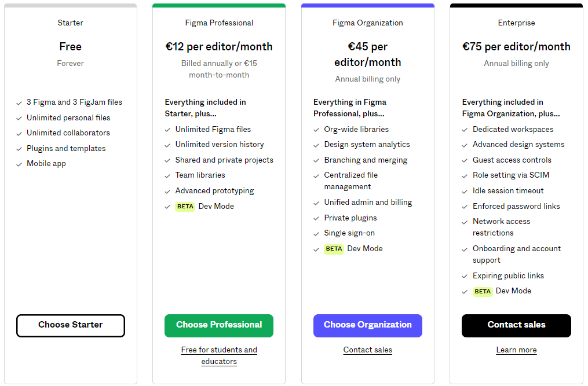Viewport: 588px width, 386px height.
Task: Follow the Contact sales link under Organization
Action: pos(367,350)
